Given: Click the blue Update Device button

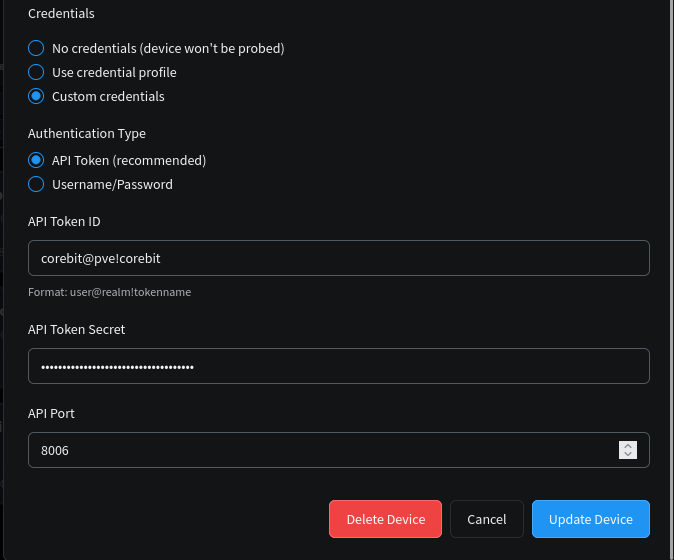Looking at the screenshot, I should click(590, 519).
